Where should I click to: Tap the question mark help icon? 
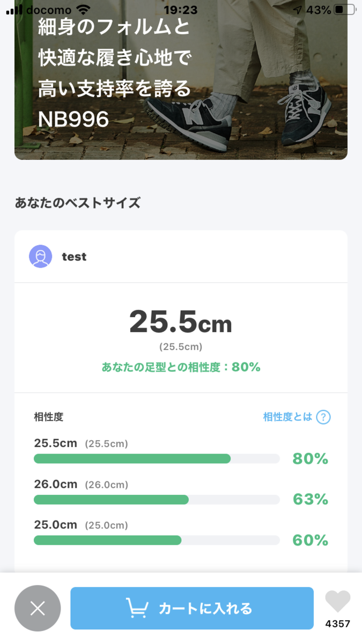tap(323, 417)
